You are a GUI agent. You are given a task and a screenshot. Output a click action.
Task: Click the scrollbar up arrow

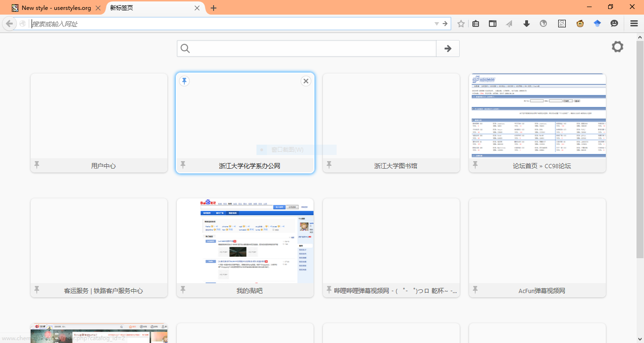point(640,37)
